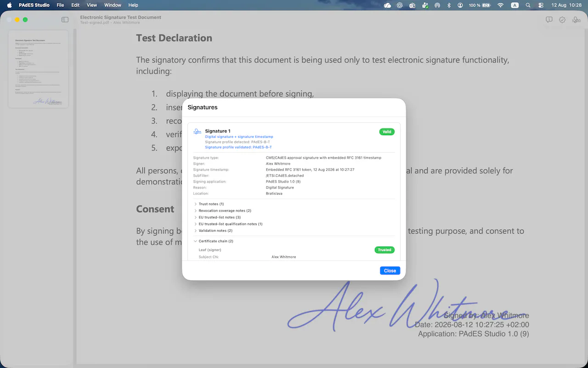Open the Window menu
This screenshot has width=588, height=368.
[x=113, y=5]
